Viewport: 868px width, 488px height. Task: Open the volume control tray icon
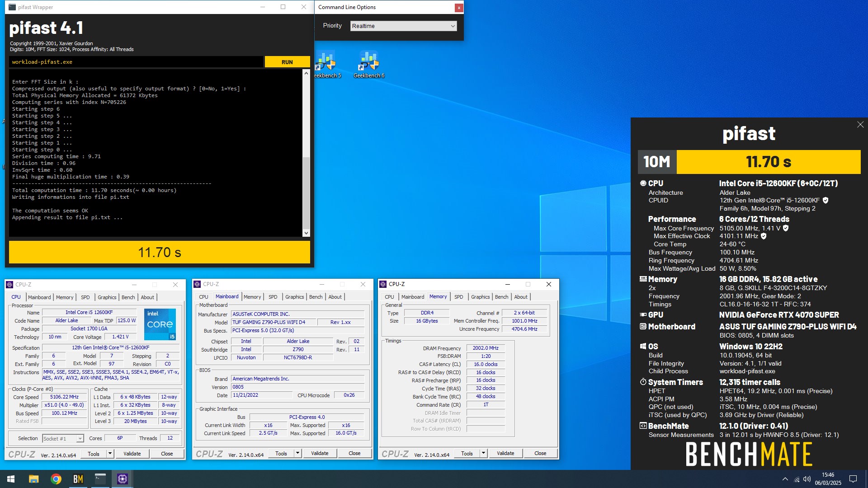807,479
